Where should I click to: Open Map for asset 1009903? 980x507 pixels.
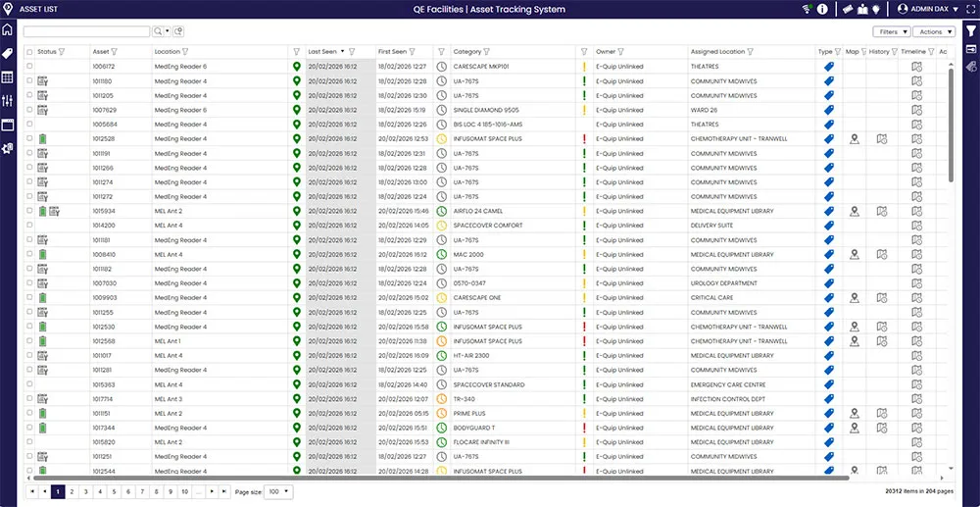(855, 298)
